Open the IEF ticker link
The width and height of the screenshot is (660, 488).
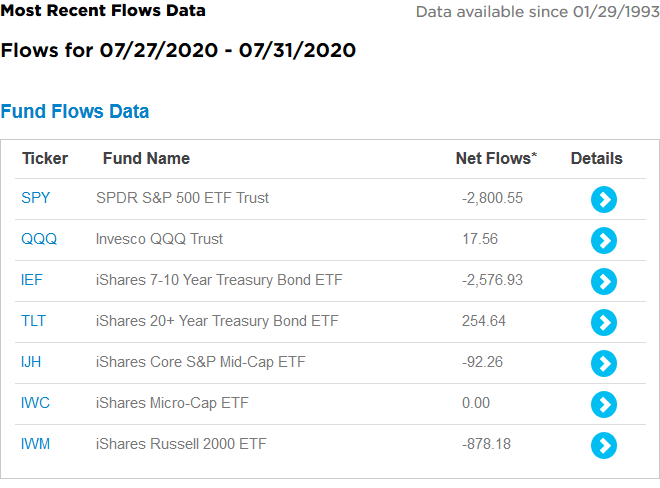click(x=32, y=280)
